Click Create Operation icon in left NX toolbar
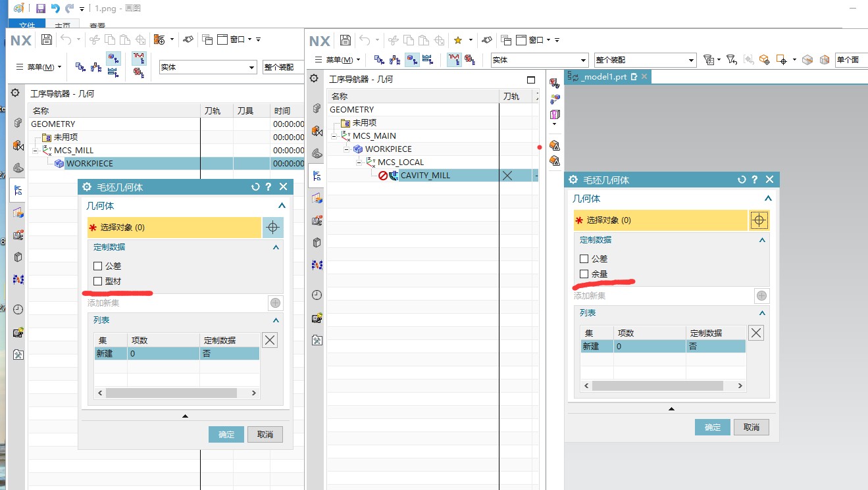Viewport: 868px width, 490px height. (x=159, y=39)
